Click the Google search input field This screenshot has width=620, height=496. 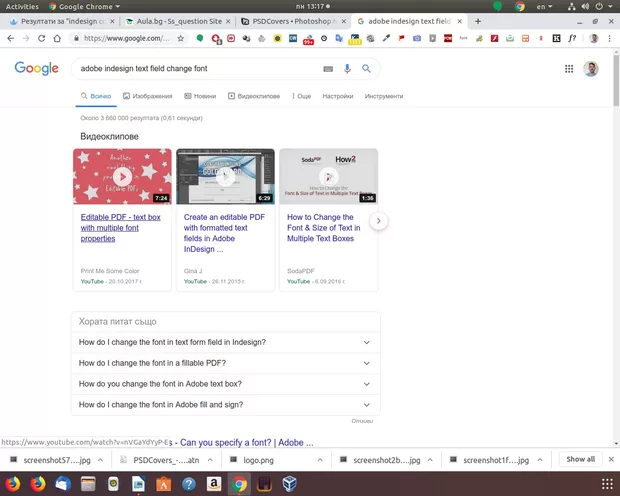click(195, 69)
